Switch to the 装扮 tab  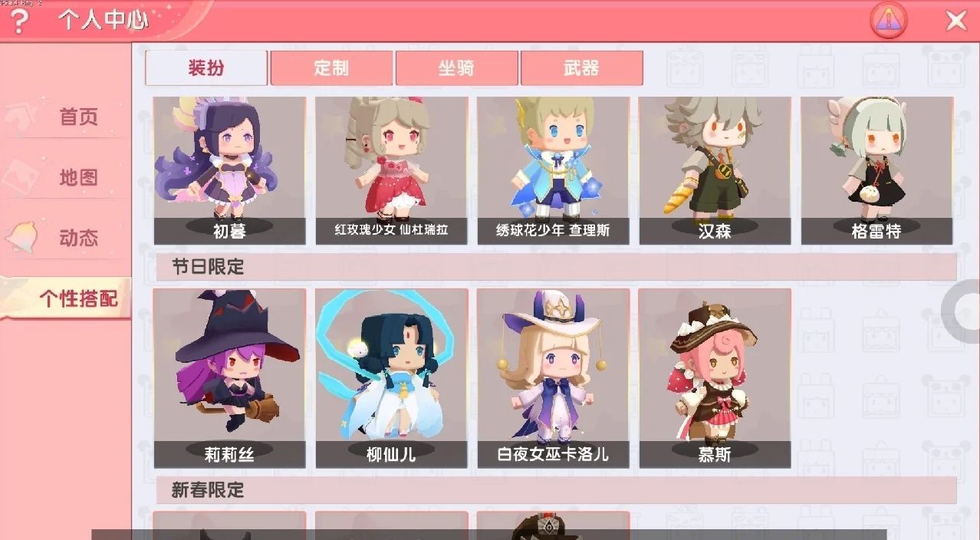(206, 67)
